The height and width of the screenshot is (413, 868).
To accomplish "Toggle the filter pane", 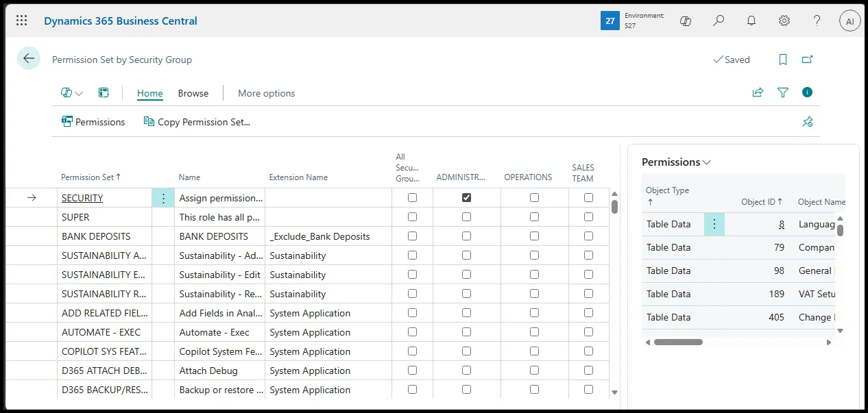I will pyautogui.click(x=783, y=92).
